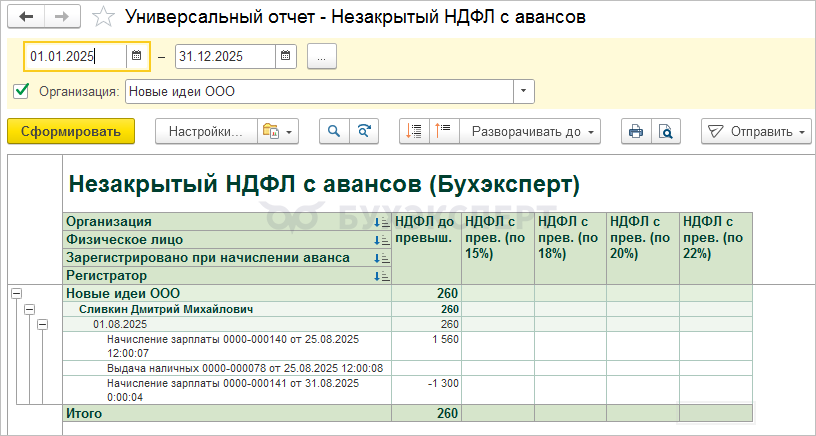
Task: Click the find next search icon
Action: pos(366,131)
